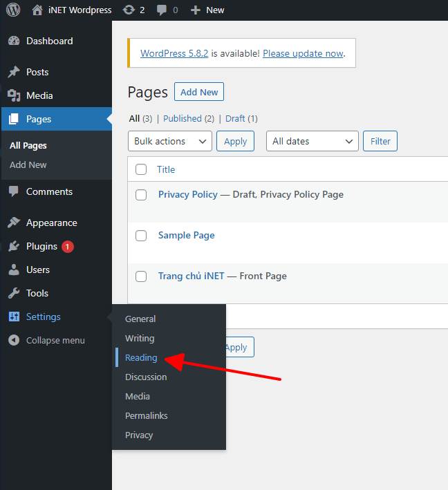The width and height of the screenshot is (448, 490).
Task: Click the Media library icon in sidebar
Action: click(x=14, y=95)
